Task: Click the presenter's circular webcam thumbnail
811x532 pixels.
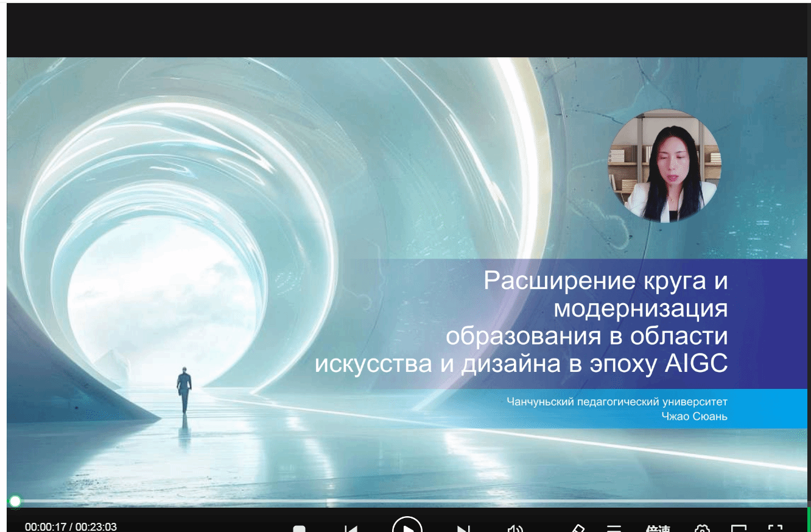Action: (x=664, y=166)
